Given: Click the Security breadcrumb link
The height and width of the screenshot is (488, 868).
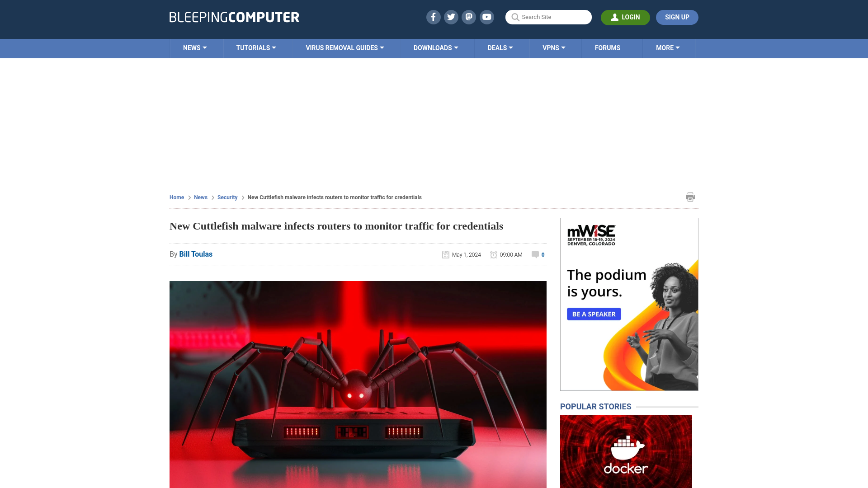Looking at the screenshot, I should [x=227, y=197].
